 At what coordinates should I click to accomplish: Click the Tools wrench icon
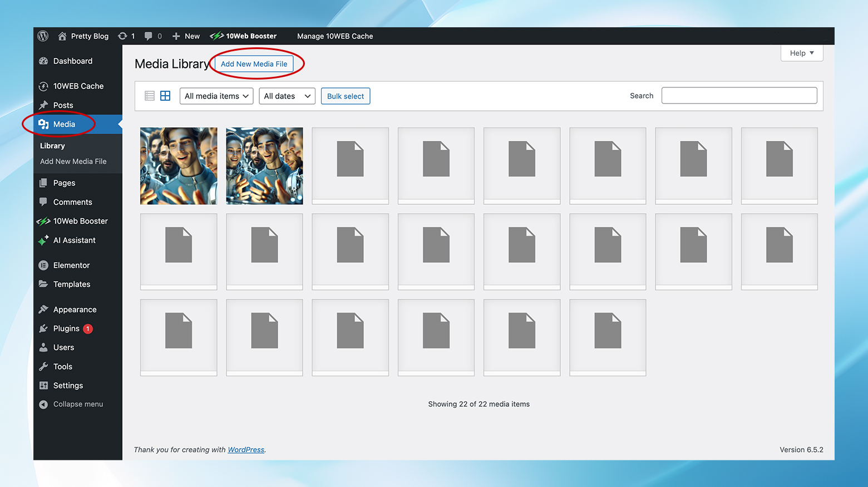pyautogui.click(x=43, y=366)
